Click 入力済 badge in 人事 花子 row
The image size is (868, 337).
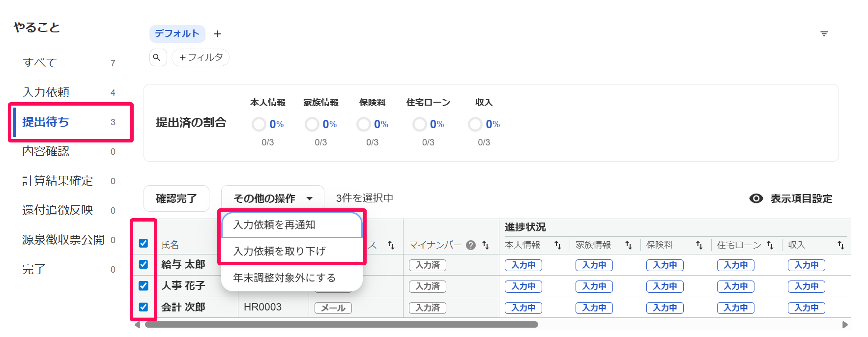click(428, 286)
